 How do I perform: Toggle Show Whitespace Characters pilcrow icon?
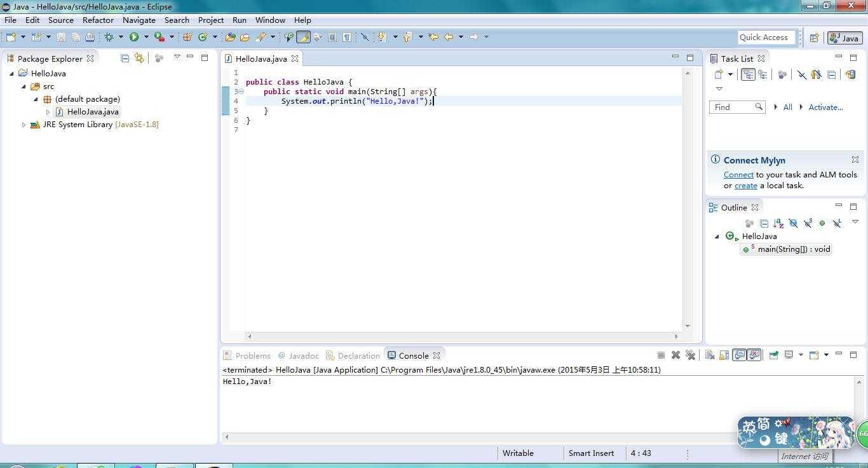(x=347, y=38)
